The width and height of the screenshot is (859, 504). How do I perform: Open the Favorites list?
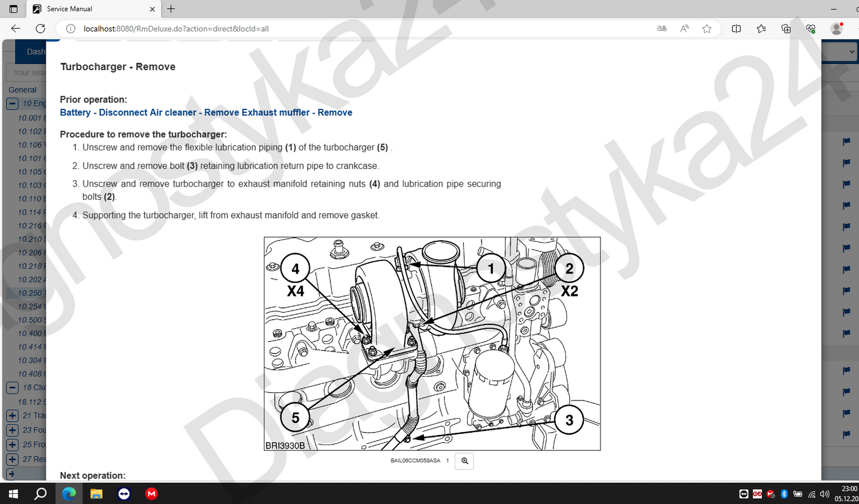click(x=762, y=29)
